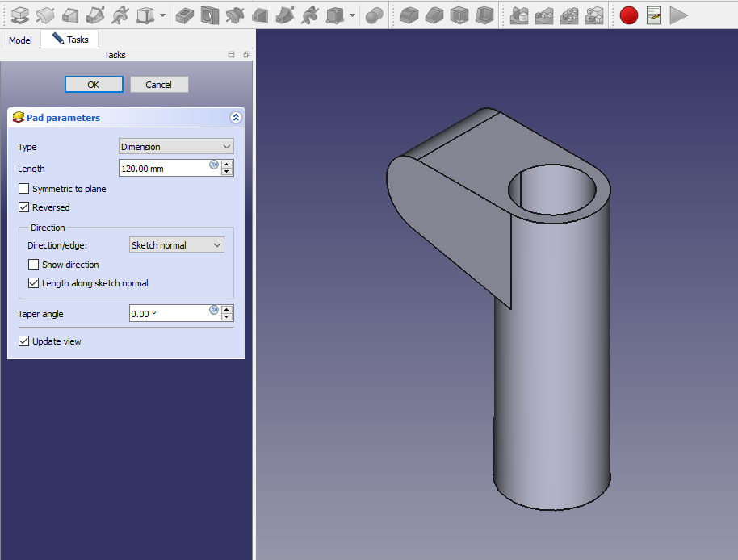The height and width of the screenshot is (560, 738).
Task: Toggle the Show direction checkbox
Action: [34, 265]
